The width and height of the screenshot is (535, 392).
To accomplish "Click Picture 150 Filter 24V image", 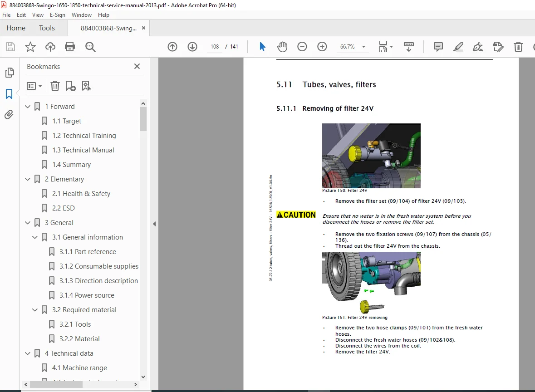I will coord(371,156).
